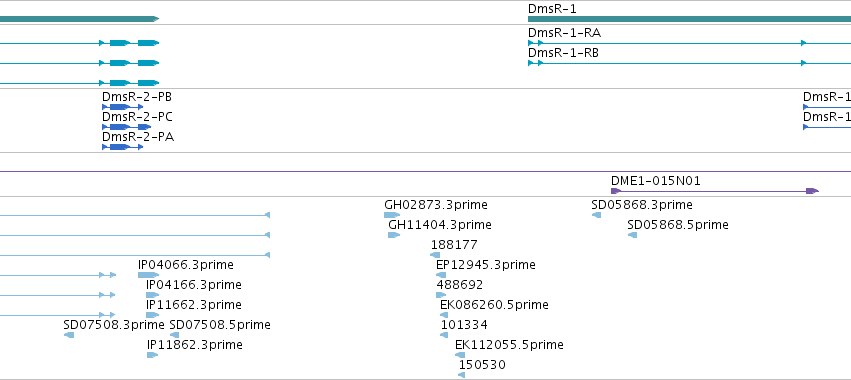This screenshot has width=851, height=380.
Task: Select the SD05868.5prime arrow marker
Action: [632, 235]
